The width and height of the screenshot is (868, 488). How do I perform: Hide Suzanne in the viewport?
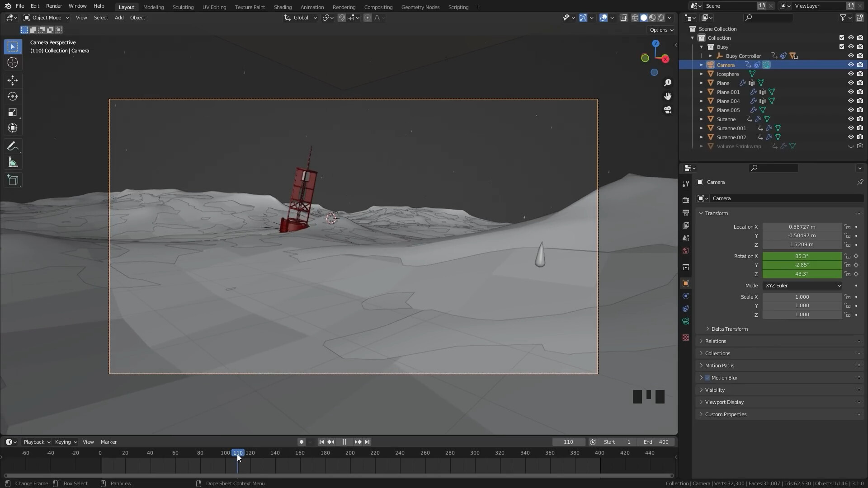pyautogui.click(x=851, y=119)
